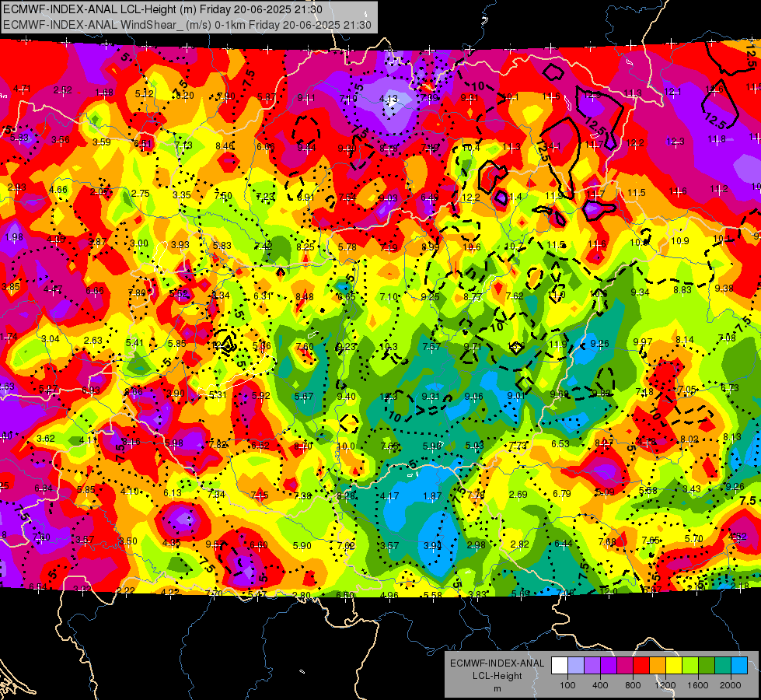Click the shear value 8.25 on map
This screenshot has width=761, height=700.
coord(305,247)
